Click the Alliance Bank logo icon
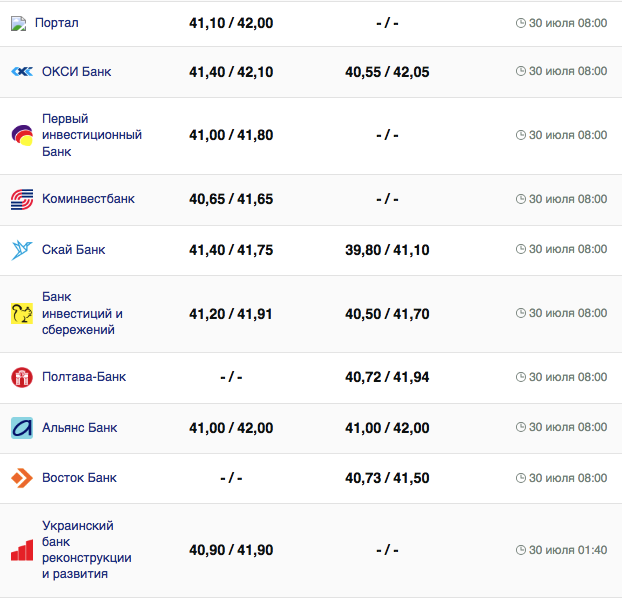Viewport: 624px width, 598px height. 22,428
